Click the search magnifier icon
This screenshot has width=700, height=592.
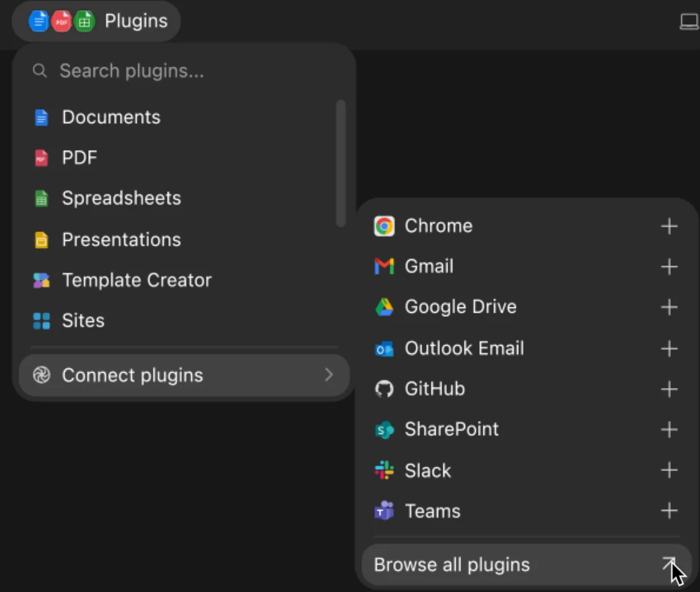(40, 71)
